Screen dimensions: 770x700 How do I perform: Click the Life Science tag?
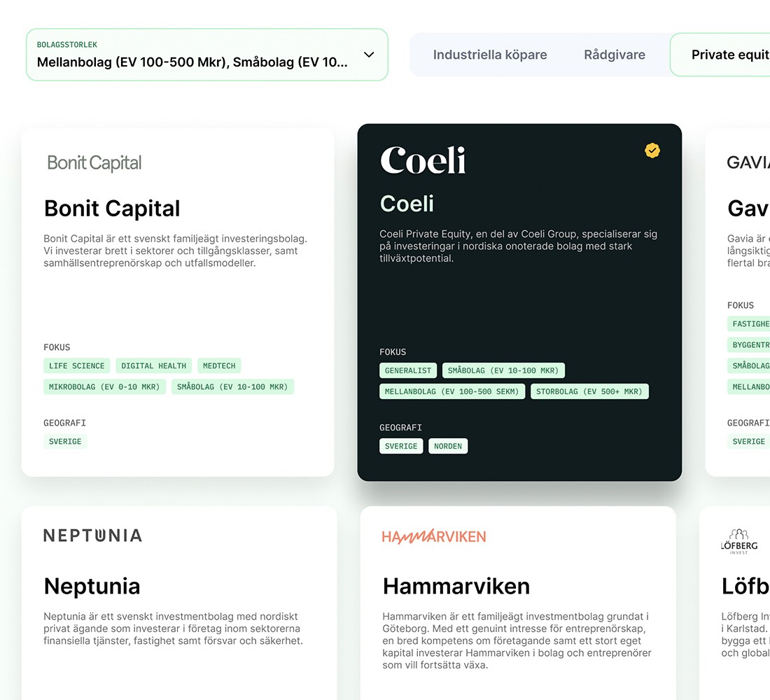[76, 366]
